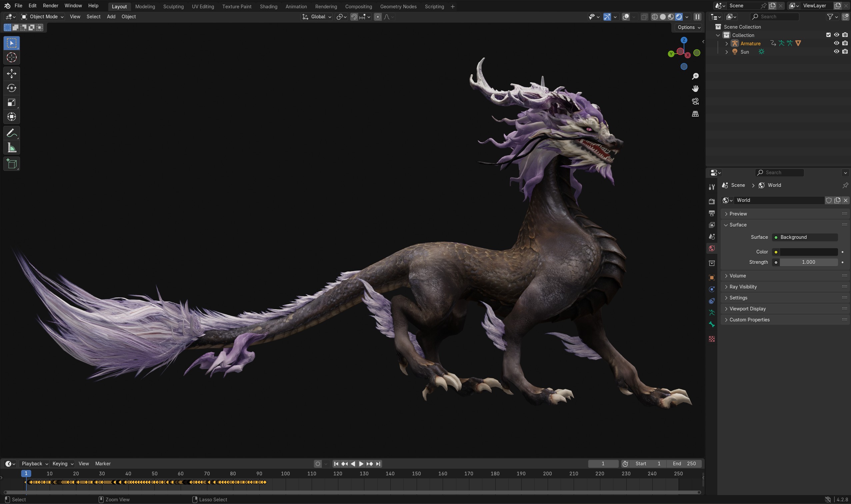Viewport: 851px width, 504px height.
Task: Open the Render menu
Action: (x=50, y=6)
